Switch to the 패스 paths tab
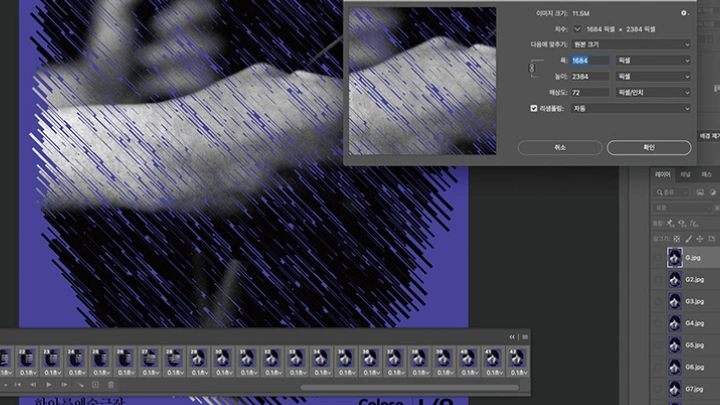Viewport: 720px width, 405px height. (706, 174)
